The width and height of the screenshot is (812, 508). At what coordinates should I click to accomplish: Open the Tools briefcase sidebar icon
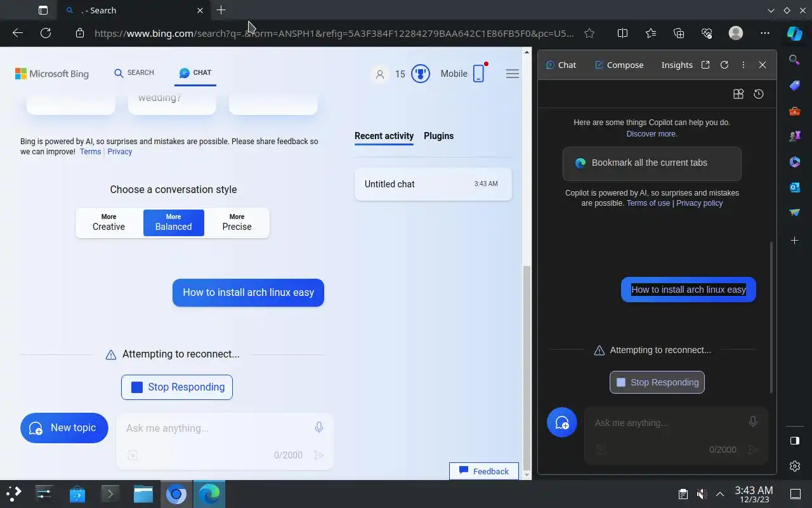pos(794,111)
